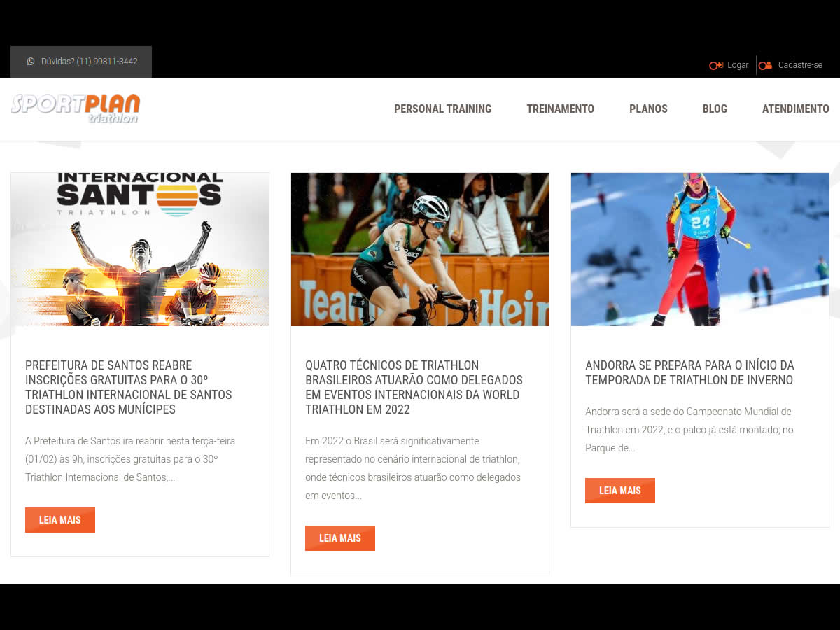Click the Logar link
This screenshot has height=630, width=840.
pyautogui.click(x=737, y=65)
